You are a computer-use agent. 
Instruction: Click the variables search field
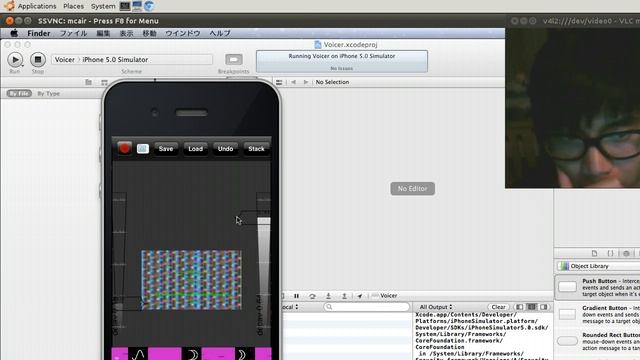tap(367, 307)
